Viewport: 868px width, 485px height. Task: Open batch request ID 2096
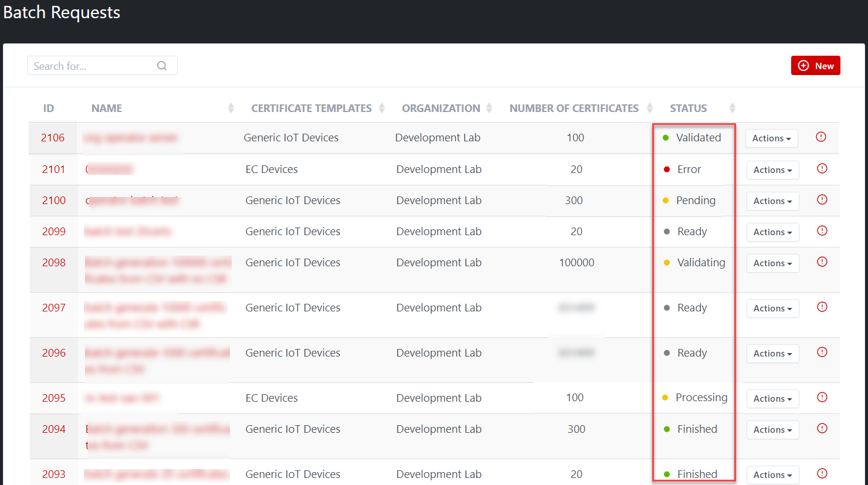(x=54, y=352)
